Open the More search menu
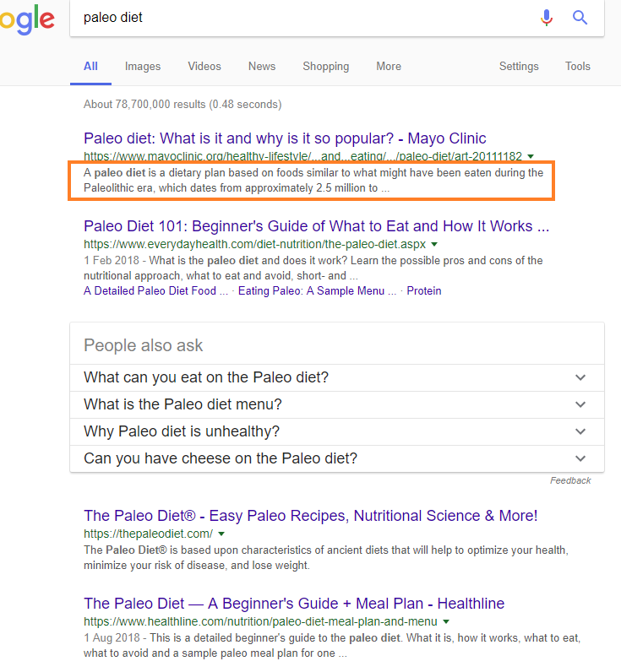The width and height of the screenshot is (621, 672). click(x=389, y=67)
